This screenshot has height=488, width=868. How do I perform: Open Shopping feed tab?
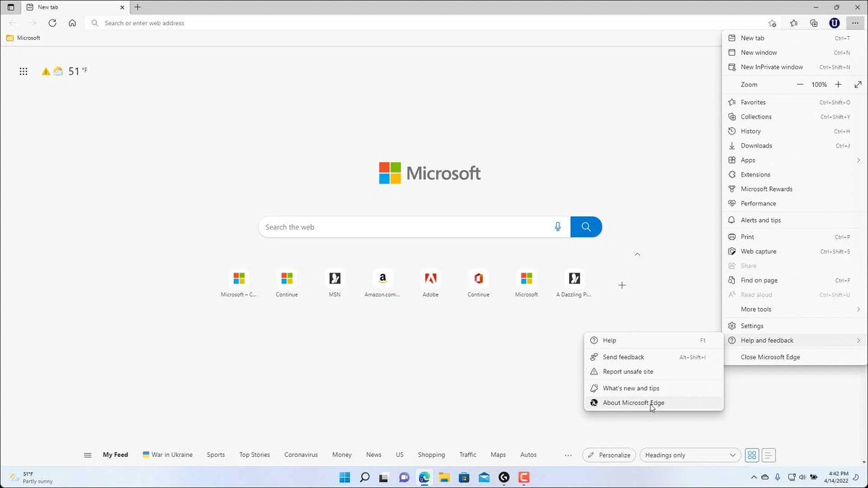[x=431, y=455]
